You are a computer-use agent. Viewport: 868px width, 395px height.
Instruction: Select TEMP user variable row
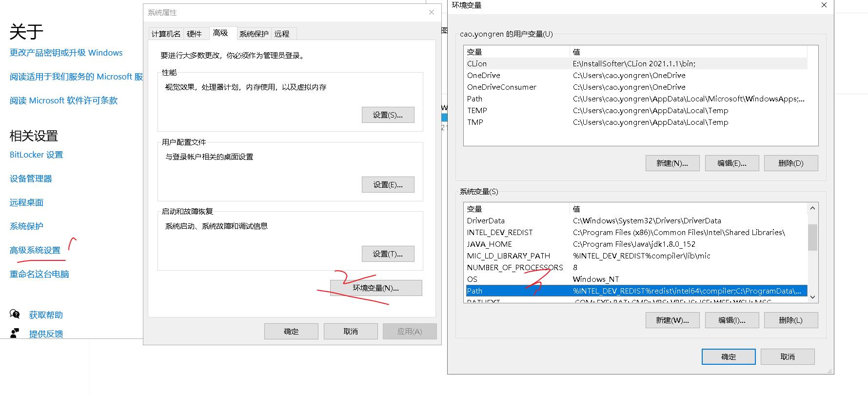(636, 110)
